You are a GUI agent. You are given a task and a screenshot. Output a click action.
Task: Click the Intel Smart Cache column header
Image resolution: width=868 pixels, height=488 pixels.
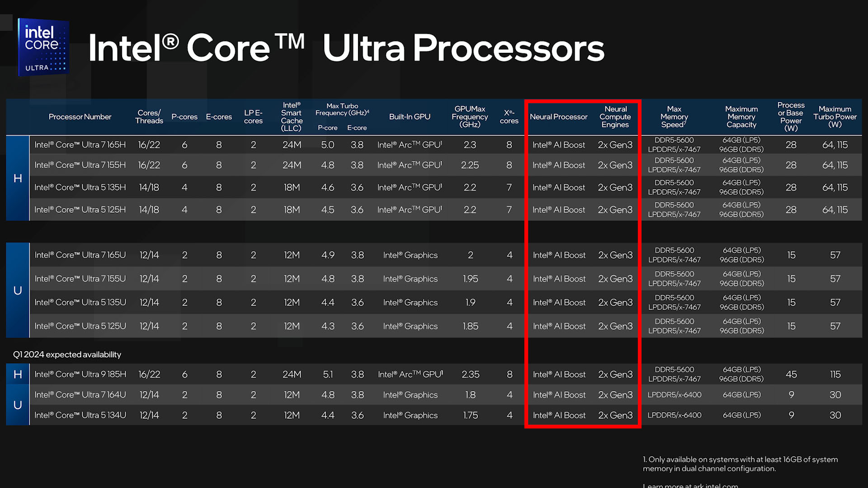pos(292,117)
